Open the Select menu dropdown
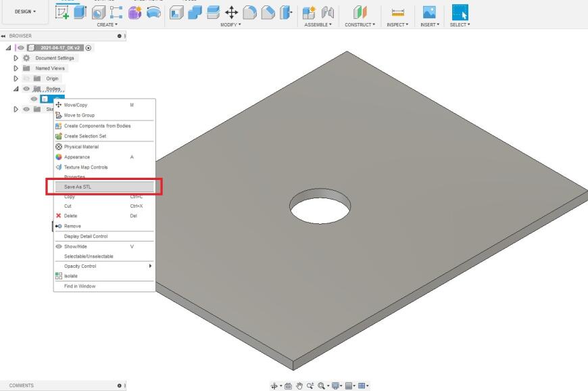 (x=460, y=24)
